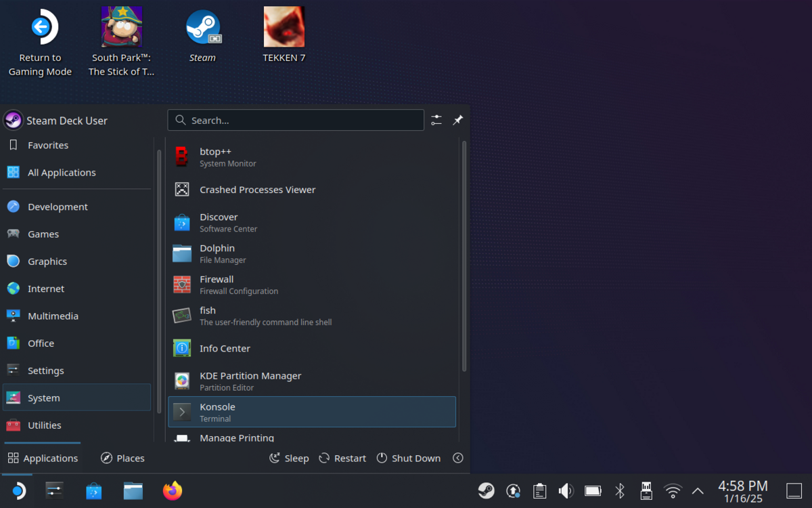Viewport: 812px width, 508px height.
Task: Launch Firefox from the taskbar
Action: tap(173, 490)
